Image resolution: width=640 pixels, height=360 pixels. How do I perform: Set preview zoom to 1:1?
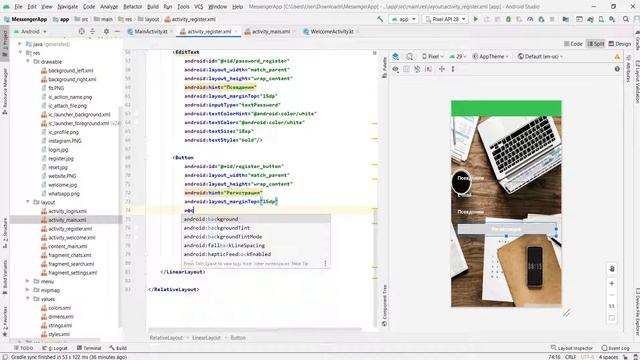click(611, 306)
